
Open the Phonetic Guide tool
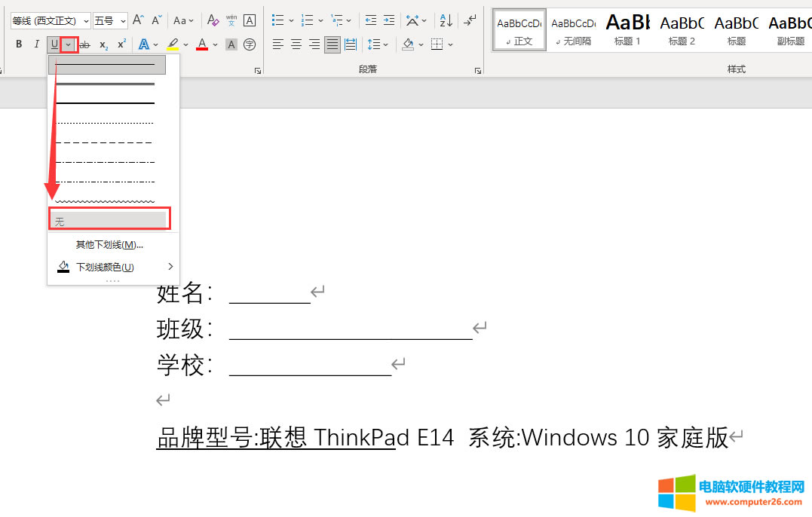pyautogui.click(x=231, y=20)
